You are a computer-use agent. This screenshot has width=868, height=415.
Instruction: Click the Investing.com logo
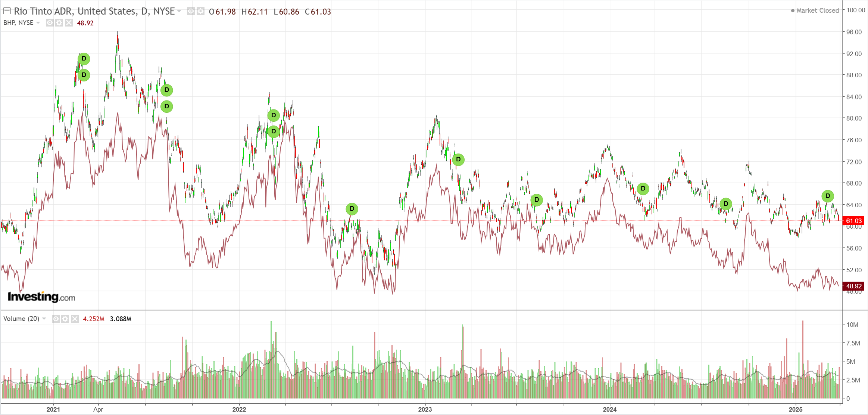click(x=41, y=297)
